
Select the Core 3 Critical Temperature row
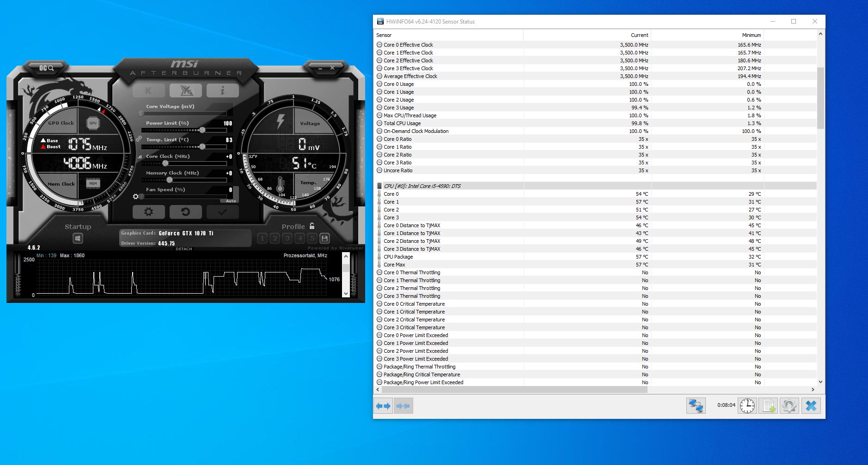click(x=595, y=327)
